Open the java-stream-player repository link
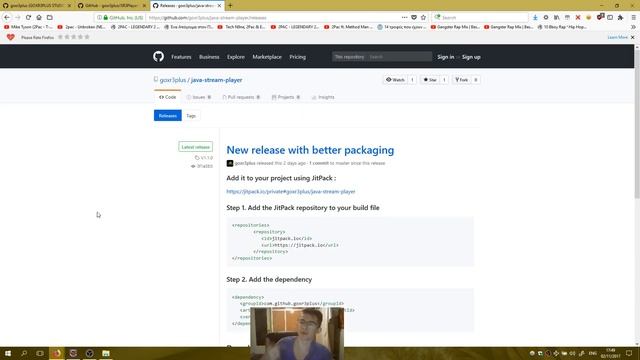The width and height of the screenshot is (640, 360). [x=216, y=80]
